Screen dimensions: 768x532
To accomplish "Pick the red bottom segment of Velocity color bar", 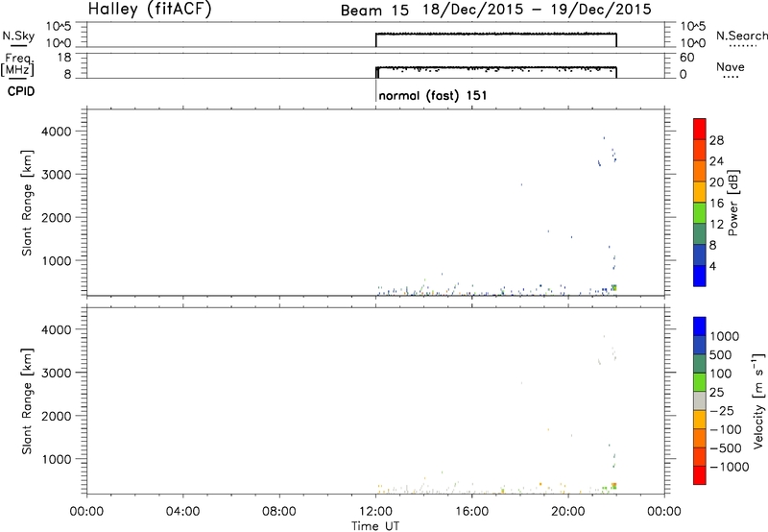I will (700, 475).
